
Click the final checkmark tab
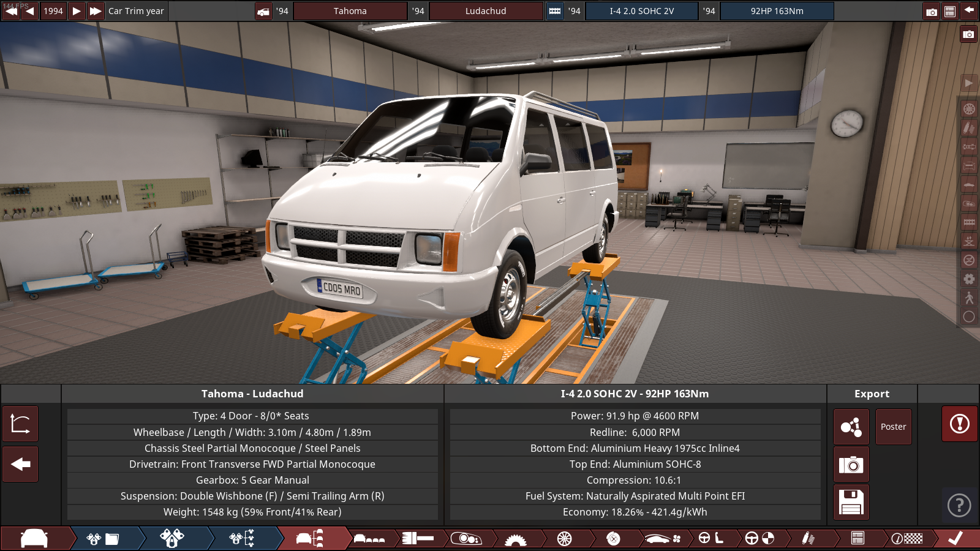[956, 539]
